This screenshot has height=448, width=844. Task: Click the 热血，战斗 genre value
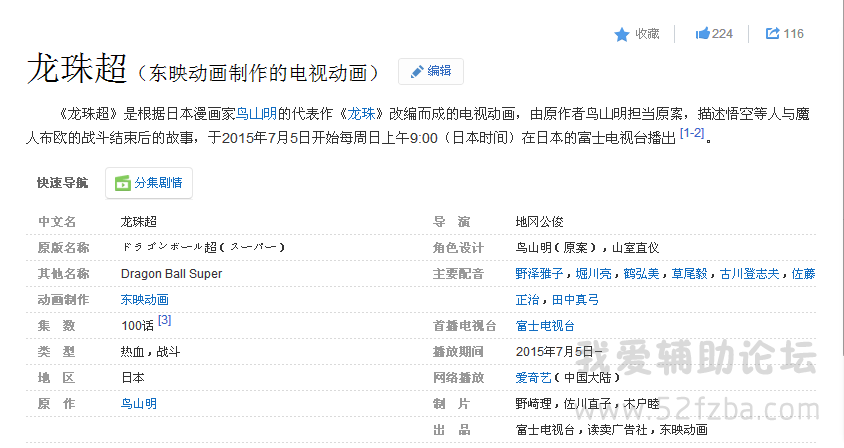click(x=150, y=352)
